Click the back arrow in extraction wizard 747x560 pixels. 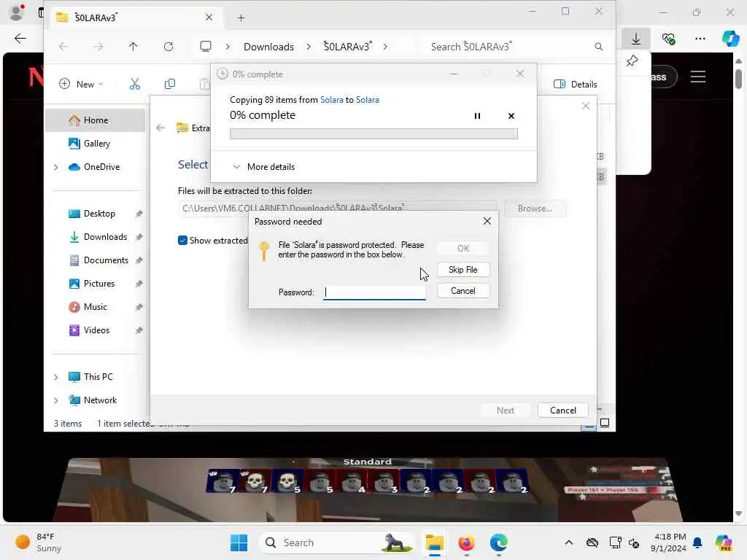(160, 128)
